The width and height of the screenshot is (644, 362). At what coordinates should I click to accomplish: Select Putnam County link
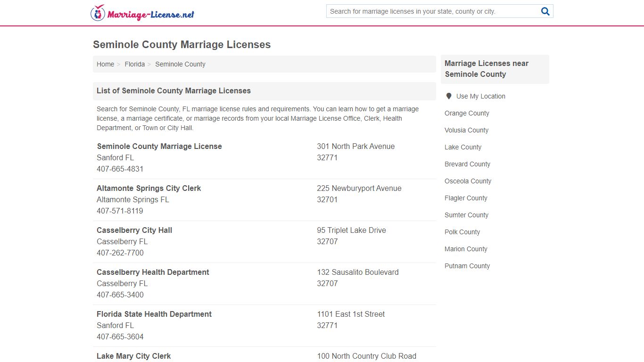[467, 266]
